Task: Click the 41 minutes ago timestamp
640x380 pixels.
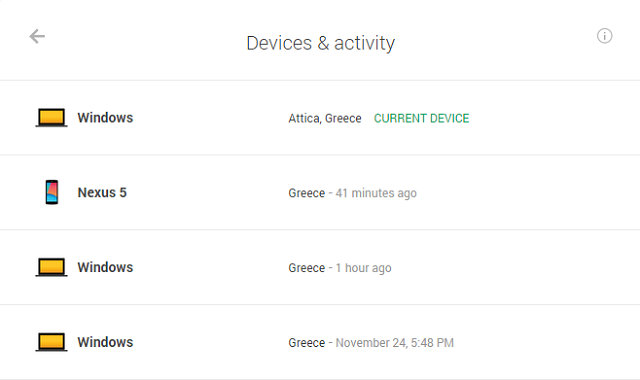Action: pos(376,193)
